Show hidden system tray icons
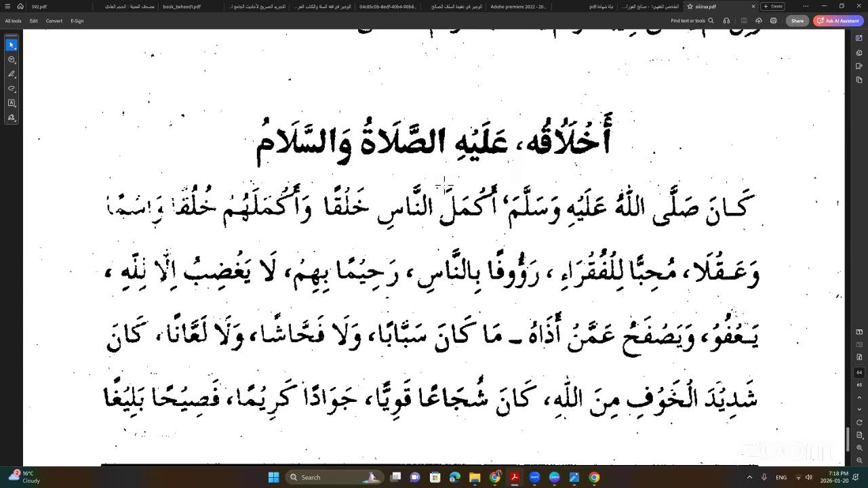 pyautogui.click(x=749, y=477)
